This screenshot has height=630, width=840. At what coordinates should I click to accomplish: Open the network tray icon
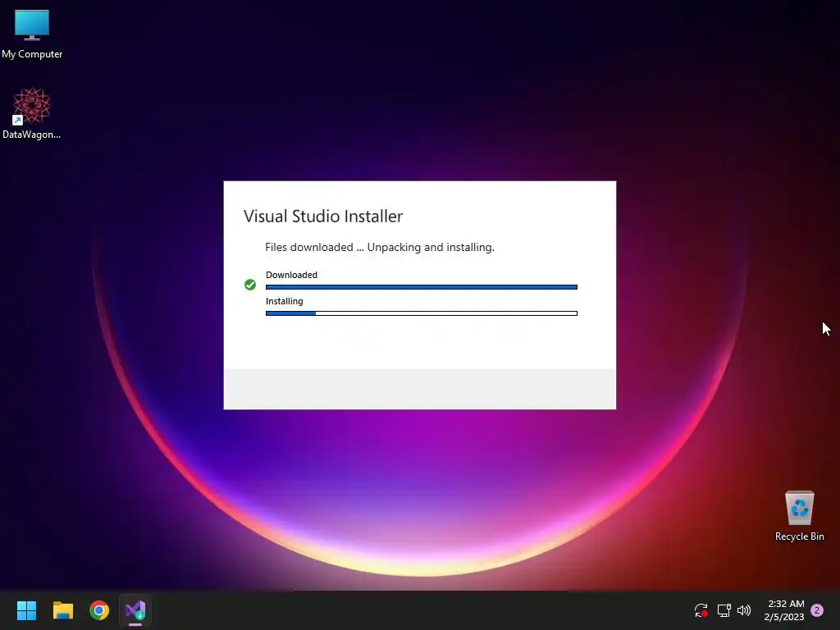click(x=724, y=610)
